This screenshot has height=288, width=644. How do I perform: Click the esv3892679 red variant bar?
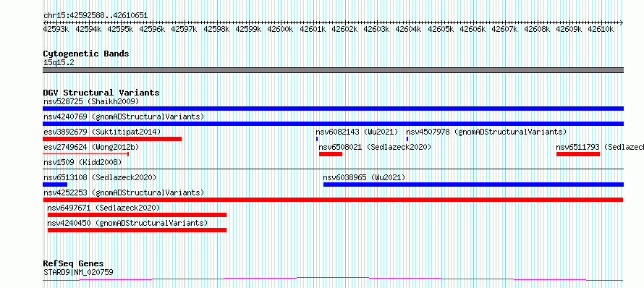[112, 139]
